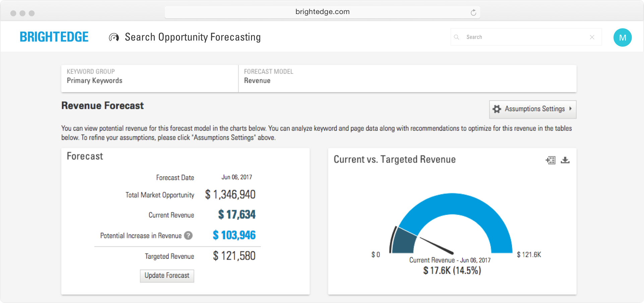Screen dimensions: 644x303
Task: Click the magnifying glass search icon
Action: pos(456,37)
